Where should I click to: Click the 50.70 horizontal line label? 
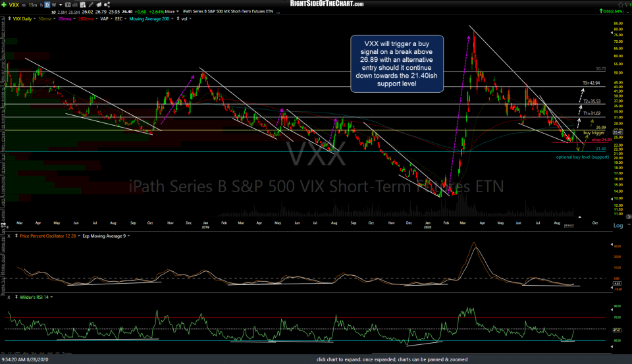tap(601, 69)
